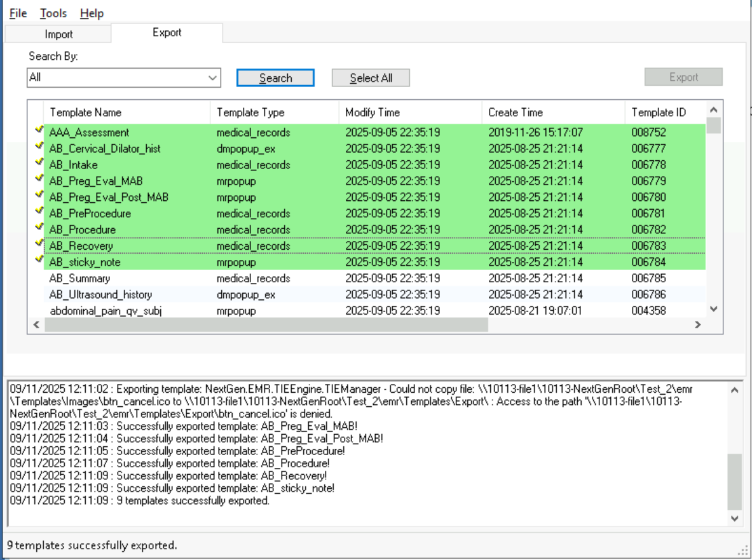Sort by Template Type column header
Image resolution: width=752 pixels, height=560 pixels.
[x=275, y=113]
